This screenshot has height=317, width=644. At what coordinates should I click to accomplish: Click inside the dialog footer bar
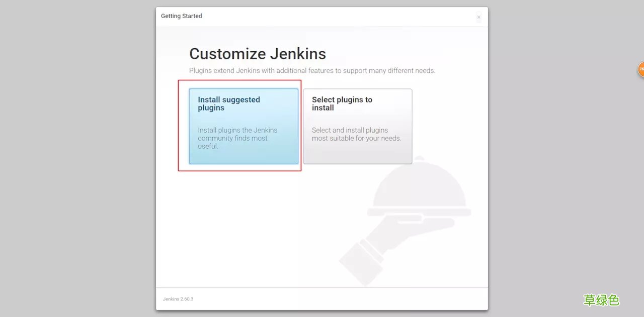coord(322,298)
